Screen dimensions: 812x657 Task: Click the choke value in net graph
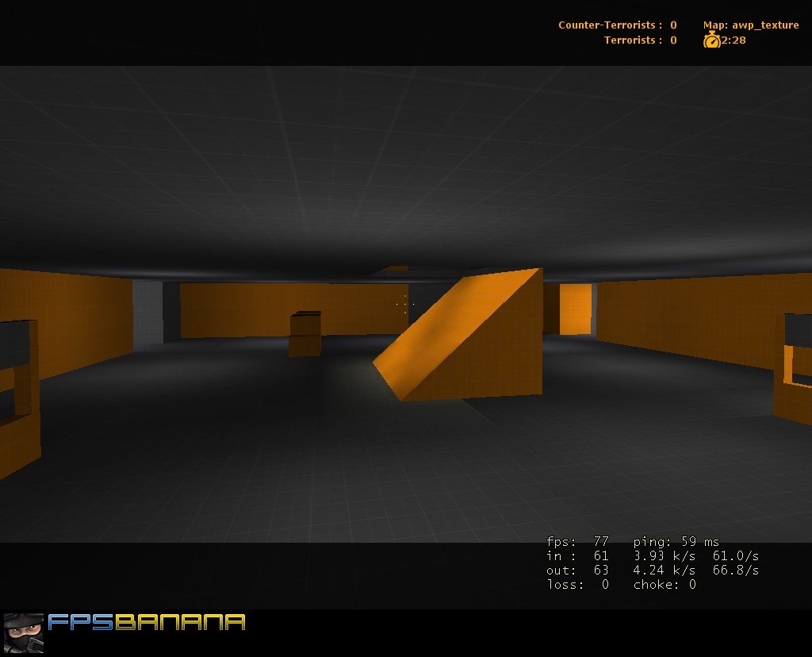click(691, 585)
